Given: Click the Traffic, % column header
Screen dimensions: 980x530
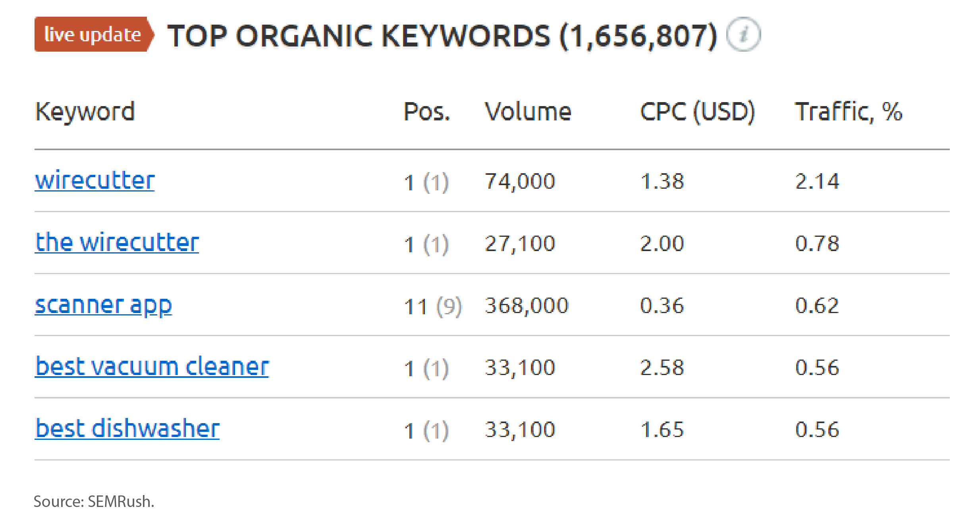Looking at the screenshot, I should pos(849,111).
